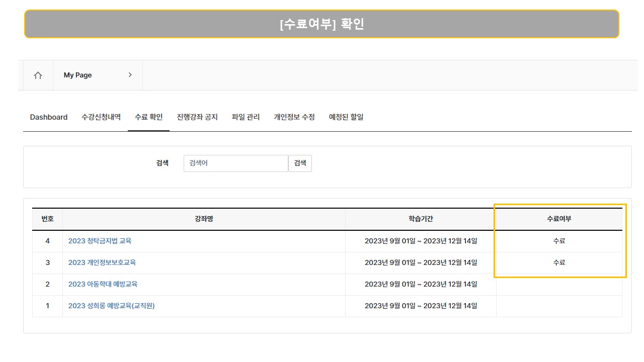Open the 2023 아동학대 예방교육 course link

point(103,284)
